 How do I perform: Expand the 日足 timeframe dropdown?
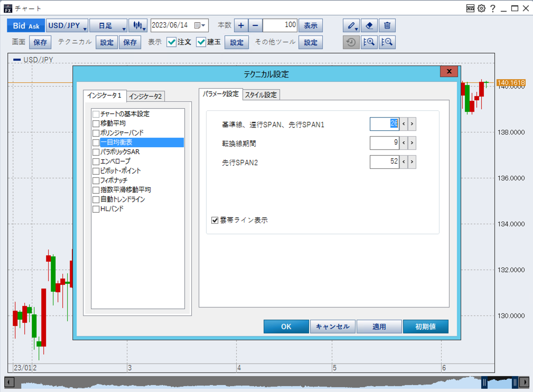pyautogui.click(x=108, y=25)
